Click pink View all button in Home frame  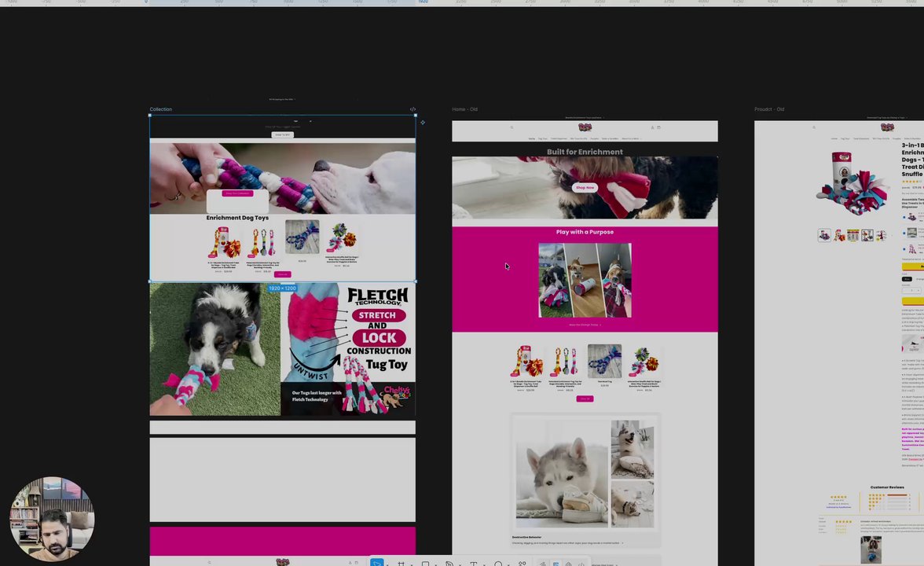(585, 399)
